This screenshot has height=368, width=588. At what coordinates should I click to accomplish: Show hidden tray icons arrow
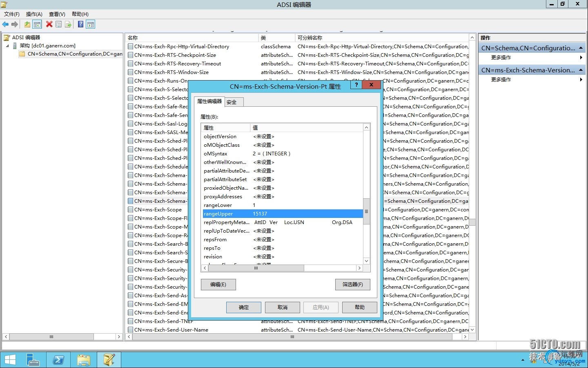tap(523, 360)
